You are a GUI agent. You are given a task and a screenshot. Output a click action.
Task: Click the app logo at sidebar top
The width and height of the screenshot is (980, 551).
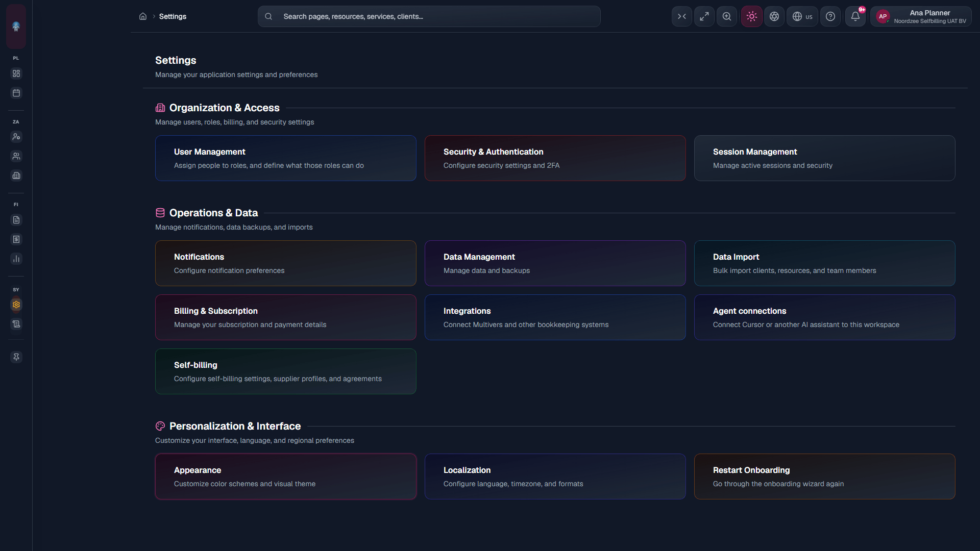[x=16, y=27]
